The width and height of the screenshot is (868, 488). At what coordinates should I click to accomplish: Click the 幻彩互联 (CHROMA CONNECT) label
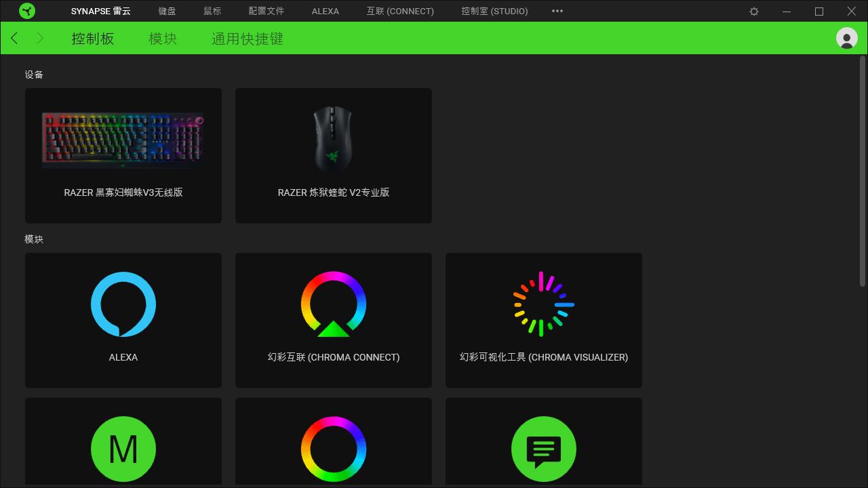coord(334,357)
